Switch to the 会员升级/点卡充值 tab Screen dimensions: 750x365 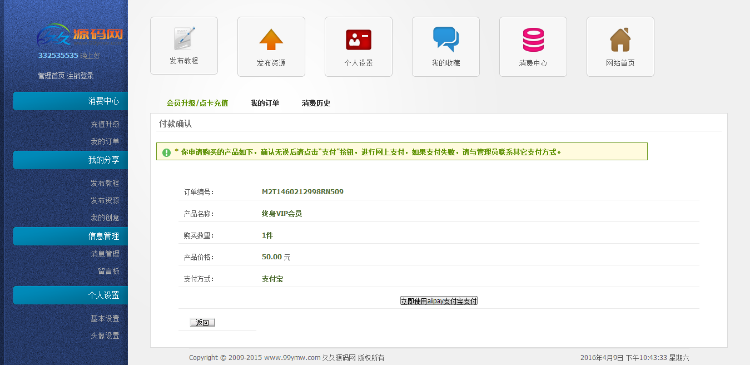pyautogui.click(x=197, y=103)
